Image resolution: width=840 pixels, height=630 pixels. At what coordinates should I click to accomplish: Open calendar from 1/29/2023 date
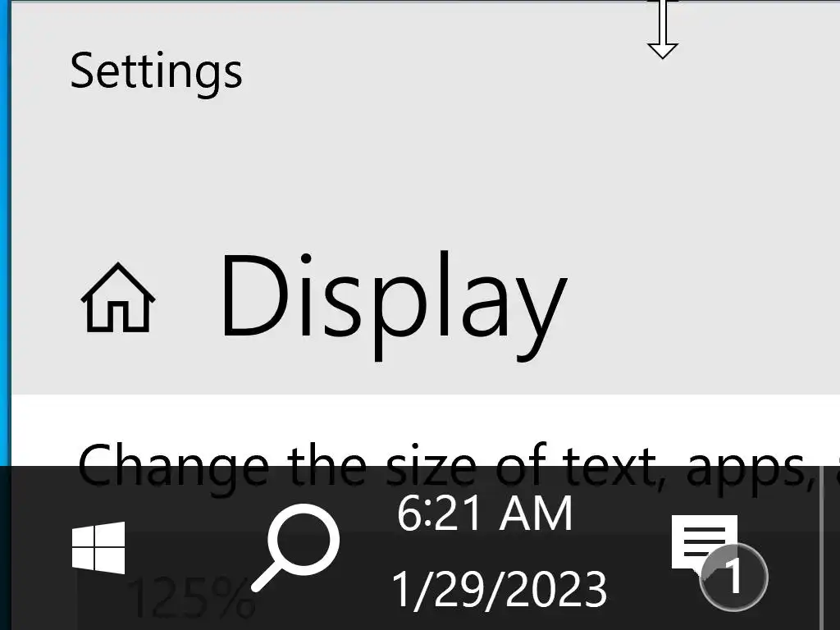(x=500, y=589)
